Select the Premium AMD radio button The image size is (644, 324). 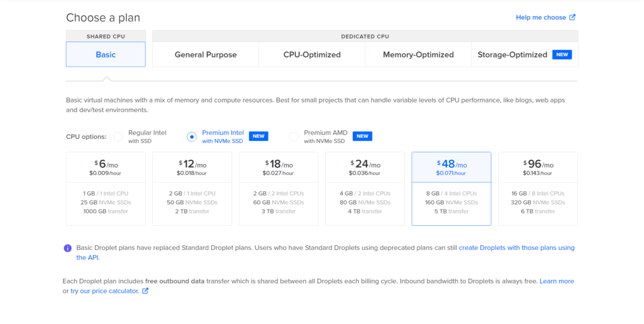[x=294, y=137]
